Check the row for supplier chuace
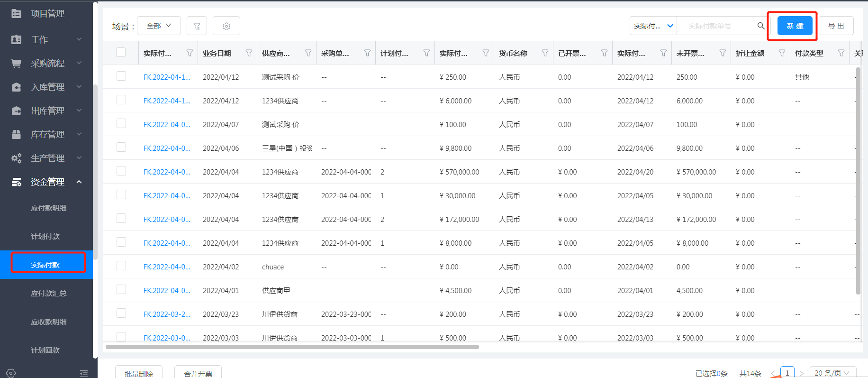The width and height of the screenshot is (868, 378). click(x=121, y=266)
